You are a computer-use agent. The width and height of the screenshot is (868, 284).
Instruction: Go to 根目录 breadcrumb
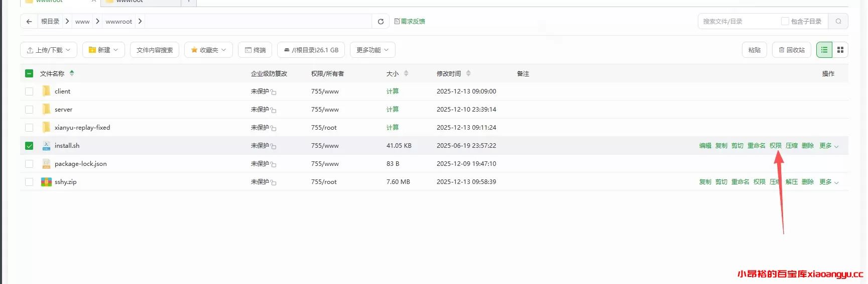[50, 22]
